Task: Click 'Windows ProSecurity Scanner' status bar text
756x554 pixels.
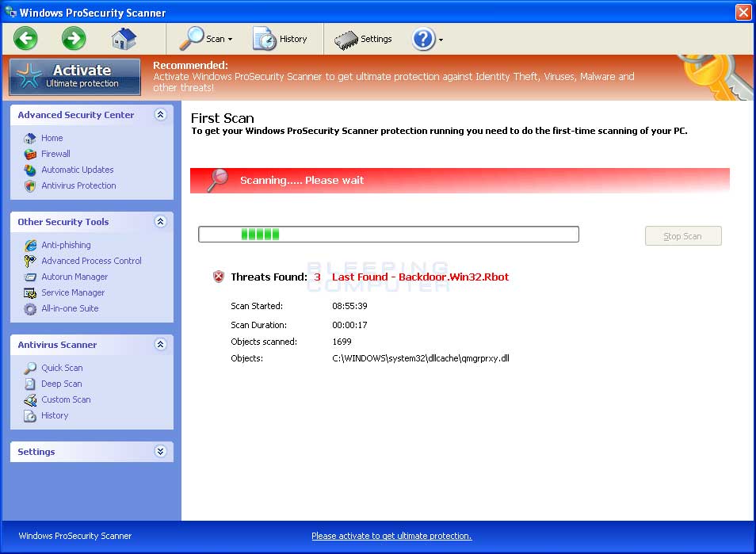Action: (x=74, y=536)
